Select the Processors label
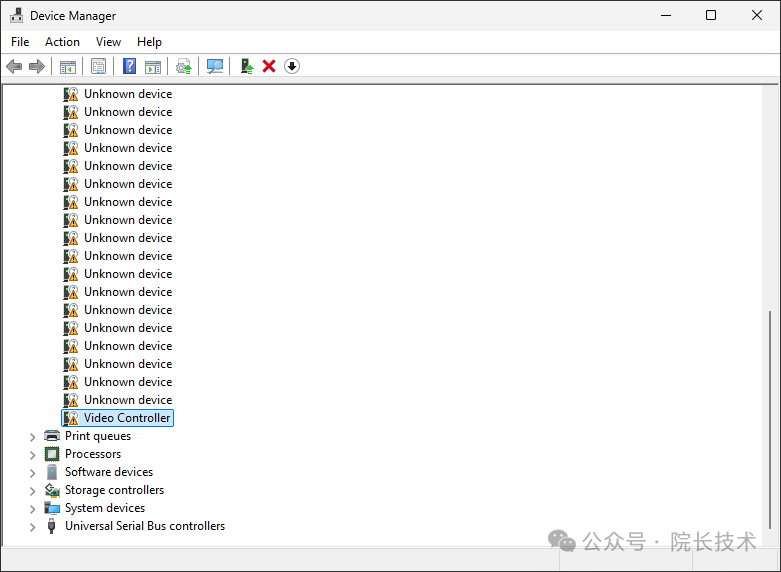781x572 pixels. (93, 454)
